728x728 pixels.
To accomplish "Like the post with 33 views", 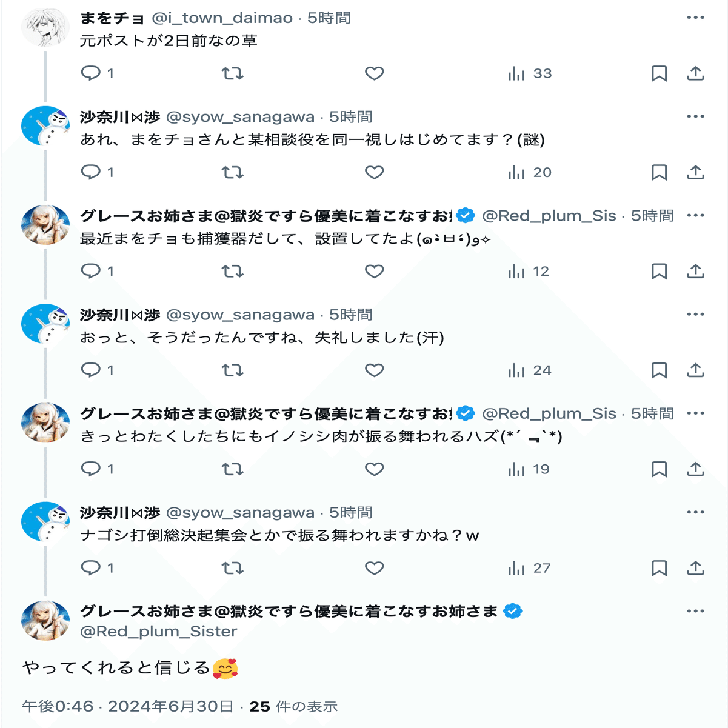I will (374, 73).
